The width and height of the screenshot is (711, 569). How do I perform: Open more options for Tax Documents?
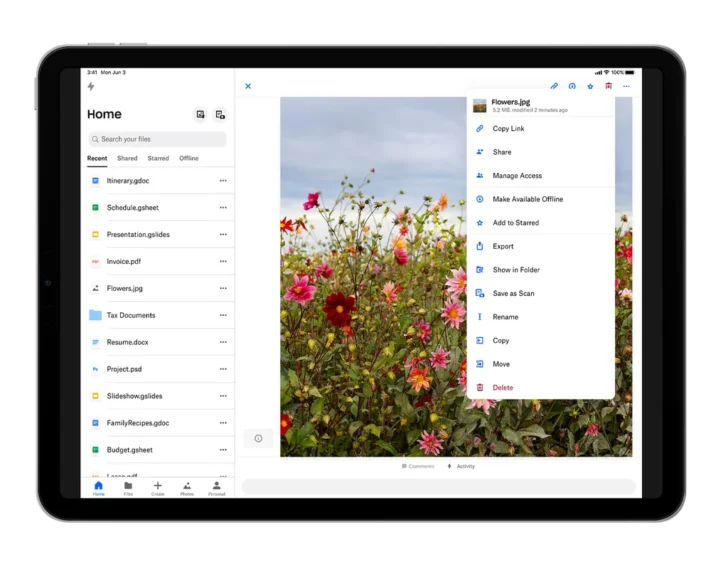point(223,315)
